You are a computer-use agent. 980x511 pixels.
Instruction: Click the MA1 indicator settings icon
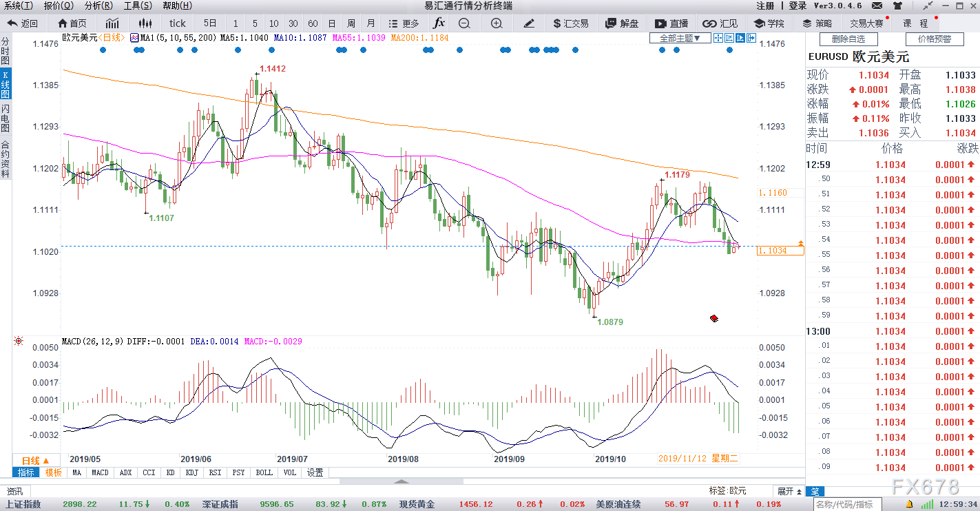134,38
